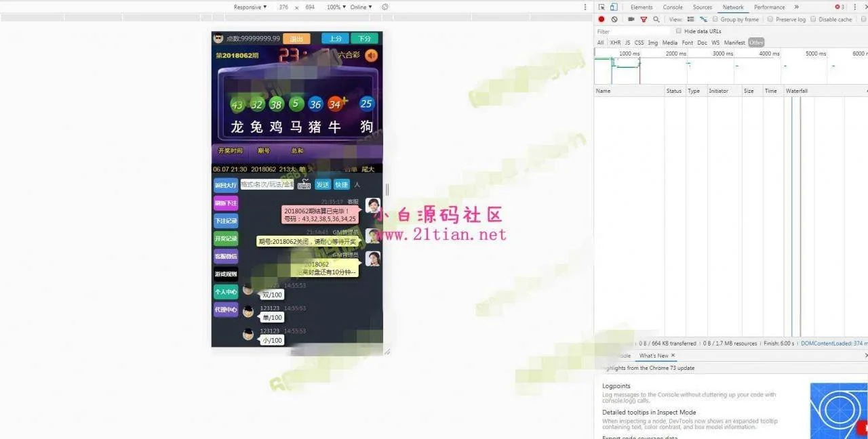Click the red record network log button
868x439 pixels.
(601, 20)
